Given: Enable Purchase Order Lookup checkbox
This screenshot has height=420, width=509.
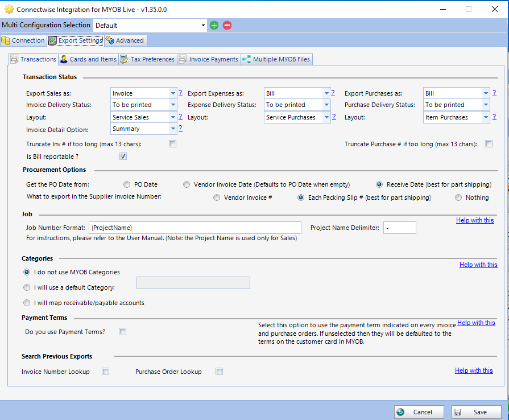Looking at the screenshot, I should [219, 371].
